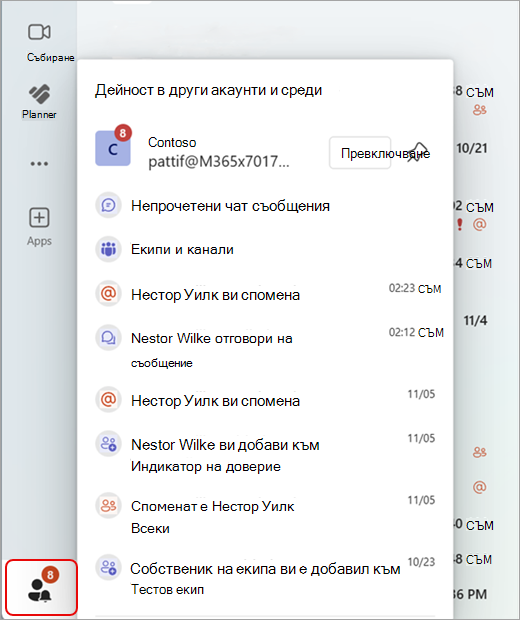Open the accounts activity icon with badge 8
The width and height of the screenshot is (520, 620).
pos(42,587)
